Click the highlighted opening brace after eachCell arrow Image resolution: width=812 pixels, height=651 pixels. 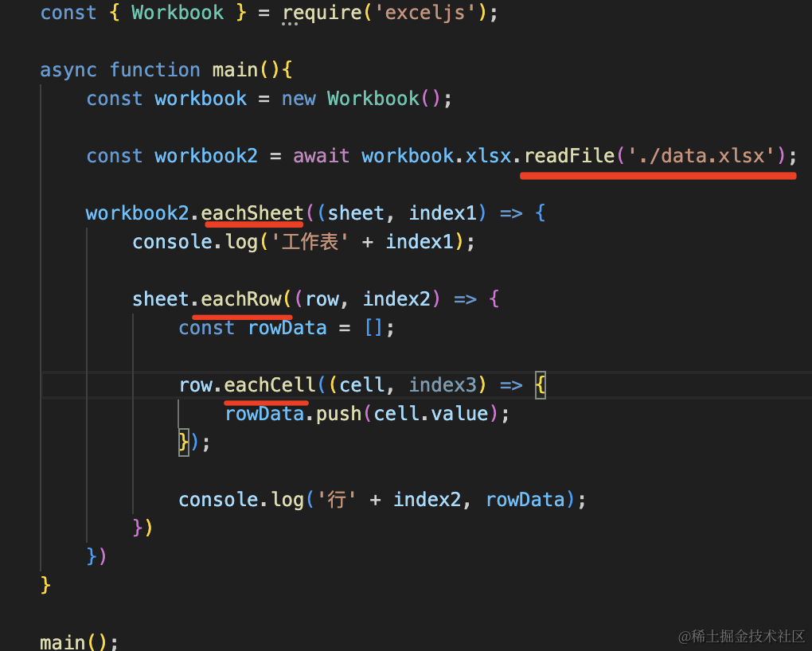tap(541, 386)
